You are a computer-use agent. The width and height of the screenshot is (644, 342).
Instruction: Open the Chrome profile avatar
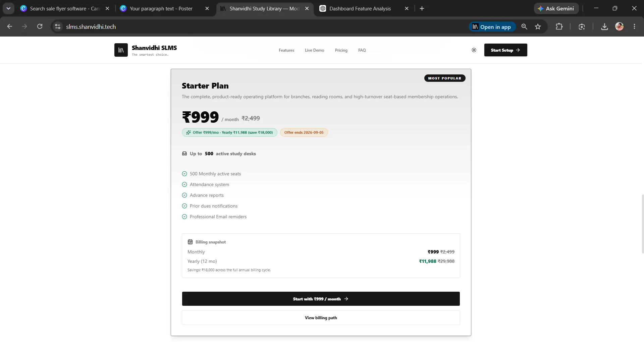620,26
